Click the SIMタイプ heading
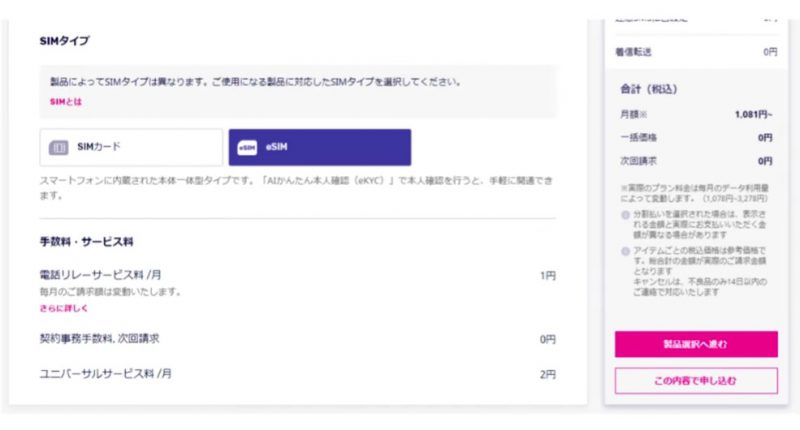This screenshot has width=800, height=430. point(65,41)
